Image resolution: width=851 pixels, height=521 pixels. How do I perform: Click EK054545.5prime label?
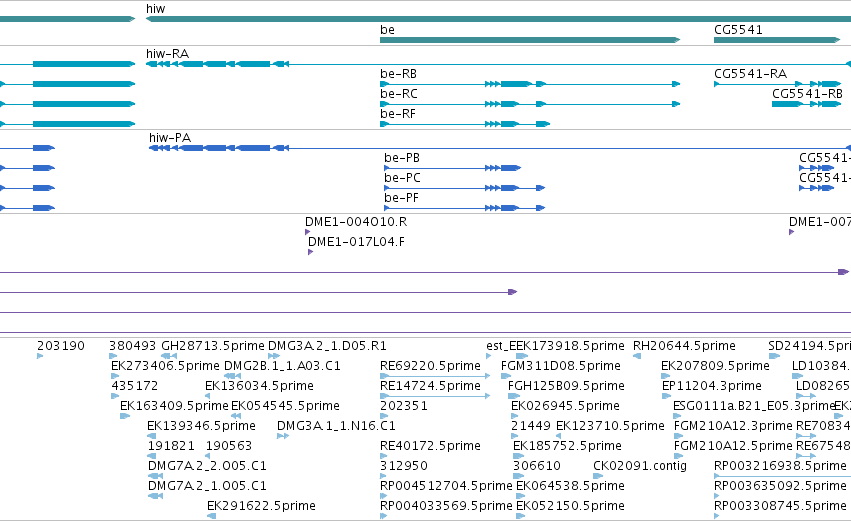point(285,406)
